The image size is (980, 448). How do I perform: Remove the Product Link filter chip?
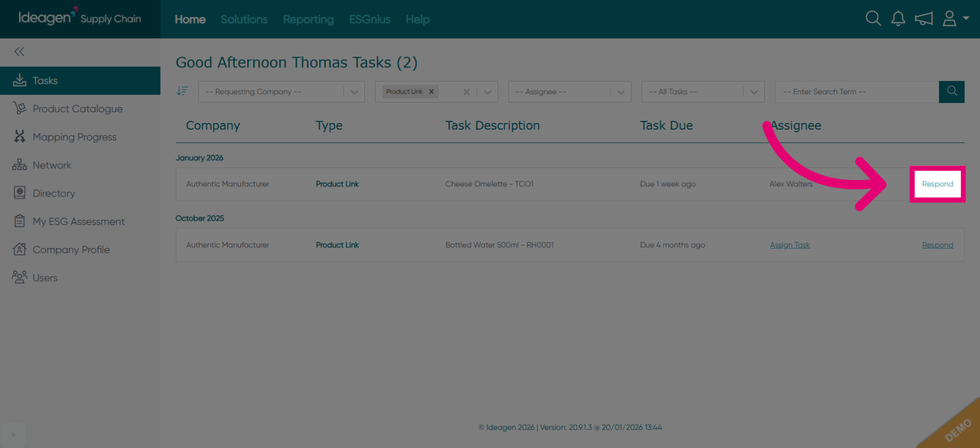pos(431,92)
